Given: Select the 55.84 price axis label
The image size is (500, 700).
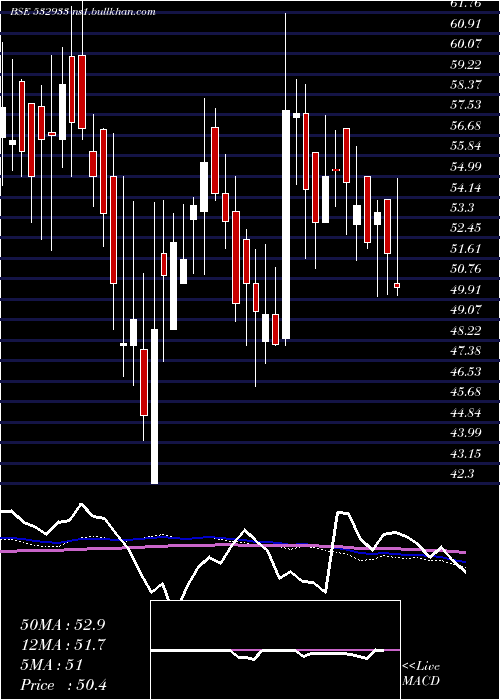Looking at the screenshot, I should click(x=466, y=146).
